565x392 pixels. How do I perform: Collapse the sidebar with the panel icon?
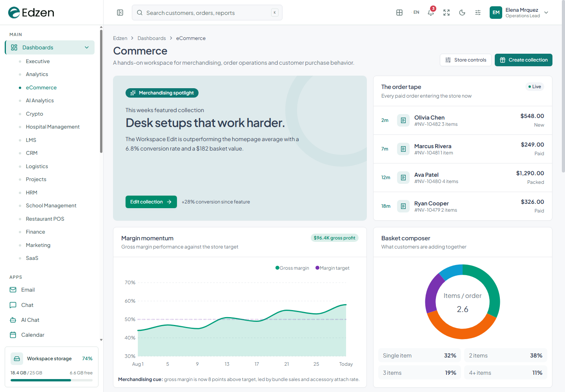coord(120,13)
